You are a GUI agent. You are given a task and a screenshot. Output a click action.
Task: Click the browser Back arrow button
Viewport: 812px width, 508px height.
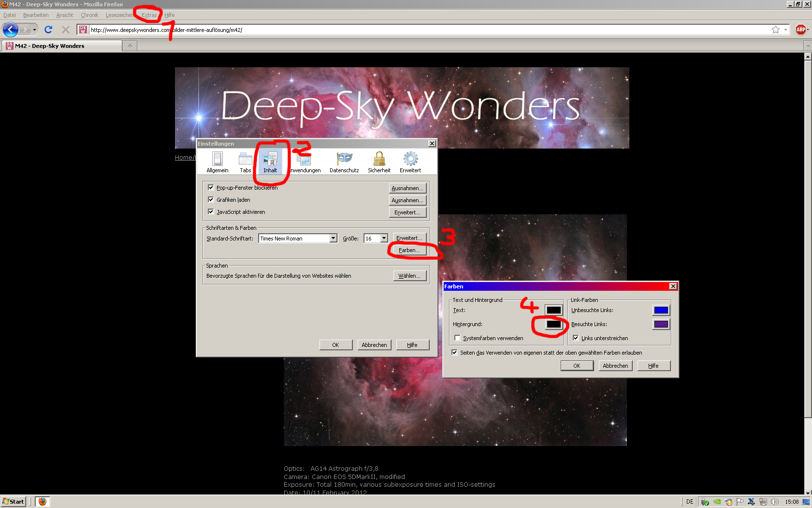point(11,30)
